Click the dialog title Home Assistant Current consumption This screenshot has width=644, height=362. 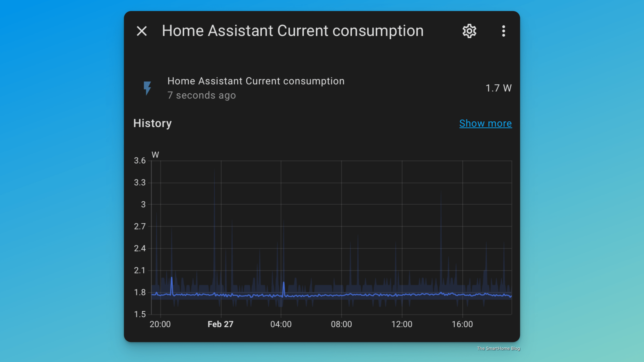[x=292, y=30]
